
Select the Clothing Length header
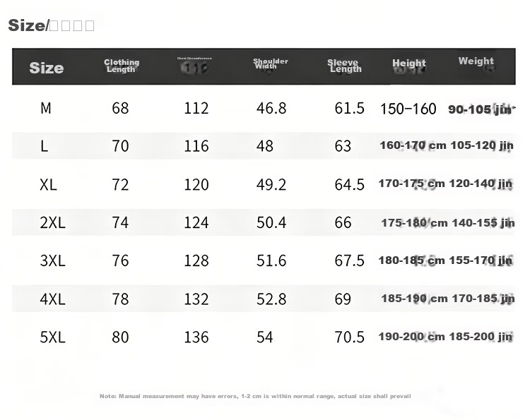(122, 66)
